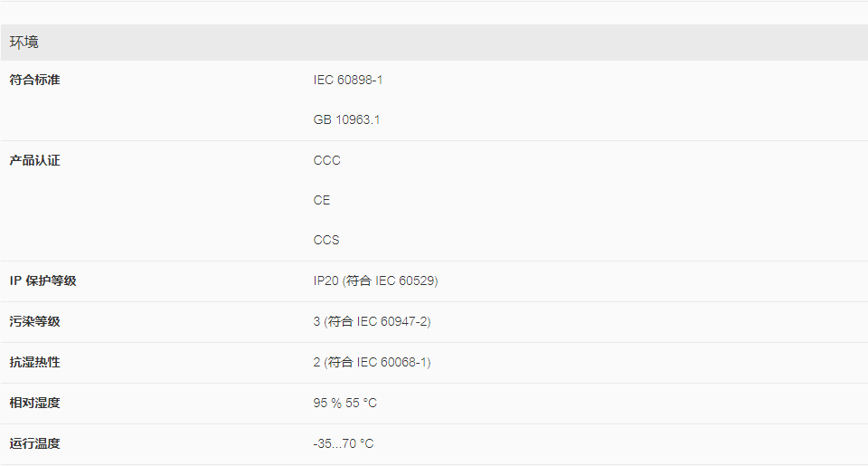
Task: Click the CCC certification value
Action: 326,161
